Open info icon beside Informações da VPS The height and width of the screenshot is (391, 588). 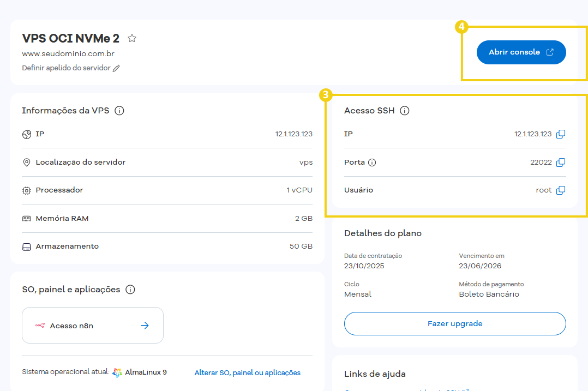119,111
